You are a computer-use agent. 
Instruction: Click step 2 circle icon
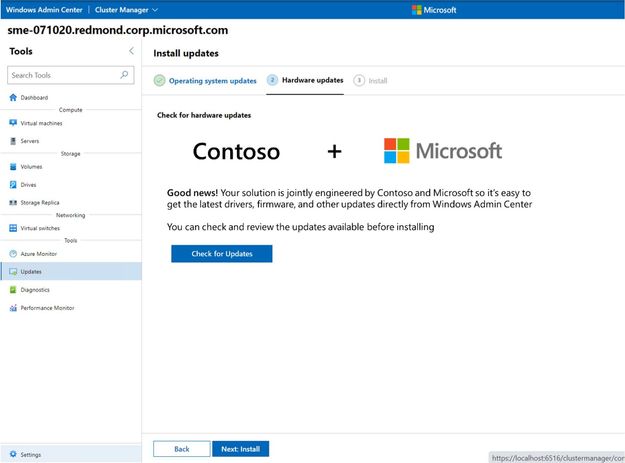tap(272, 80)
